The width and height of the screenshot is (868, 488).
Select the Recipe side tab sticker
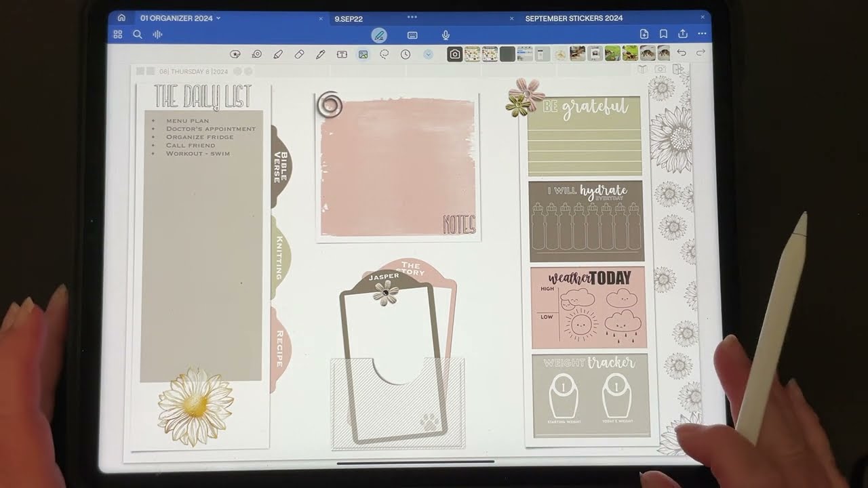point(281,349)
